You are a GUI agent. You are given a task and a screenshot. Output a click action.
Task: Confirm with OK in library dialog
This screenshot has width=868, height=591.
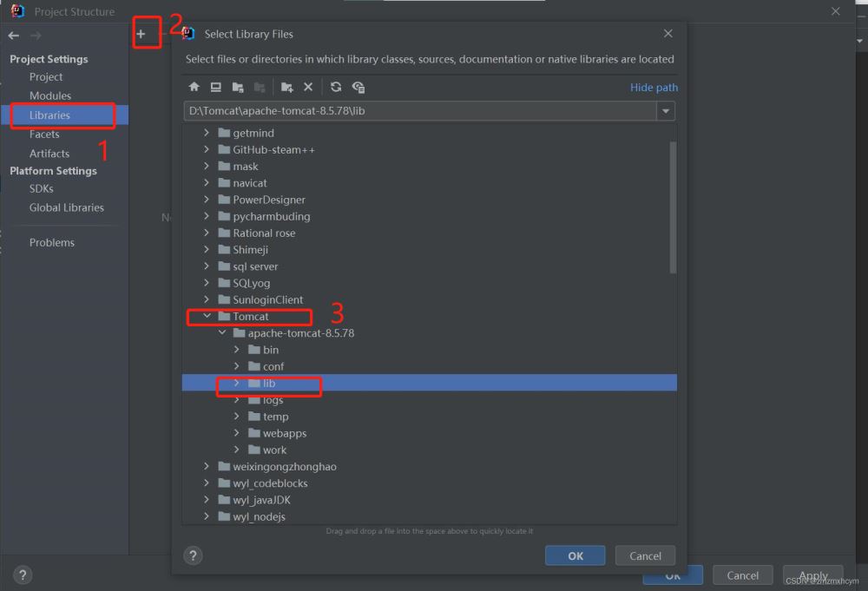575,555
